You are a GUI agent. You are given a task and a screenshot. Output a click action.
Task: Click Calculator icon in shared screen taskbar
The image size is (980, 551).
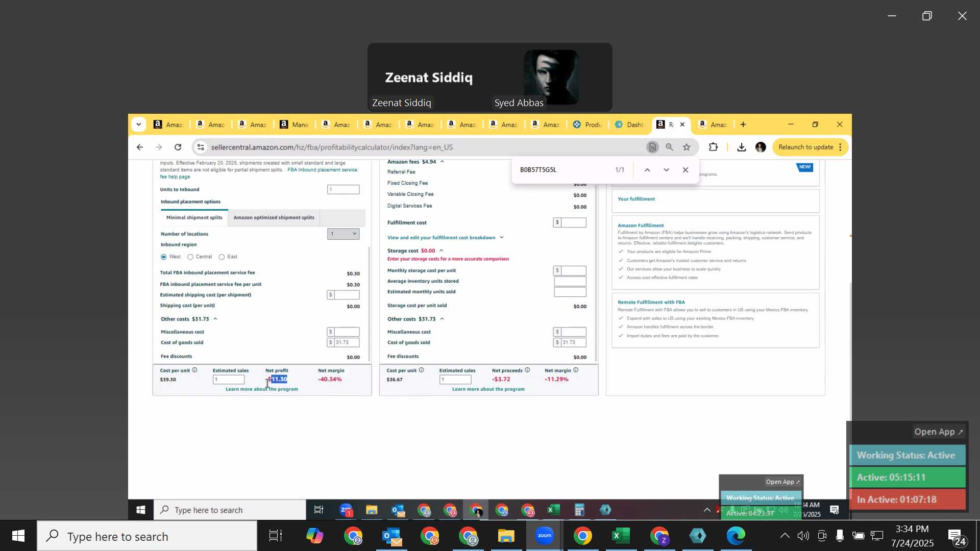tap(579, 510)
